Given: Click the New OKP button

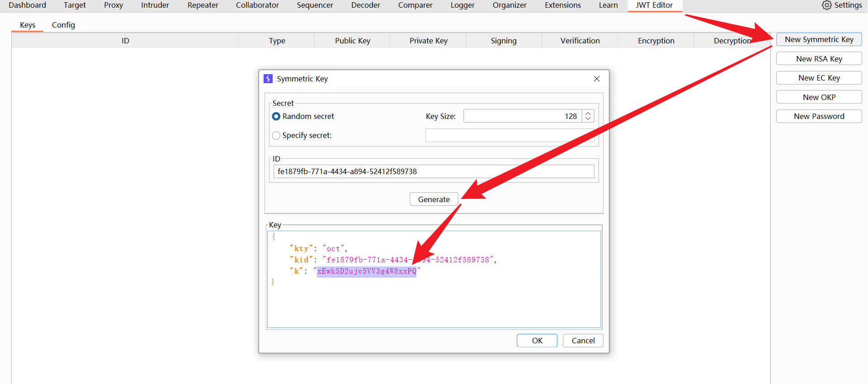Looking at the screenshot, I should (x=819, y=97).
